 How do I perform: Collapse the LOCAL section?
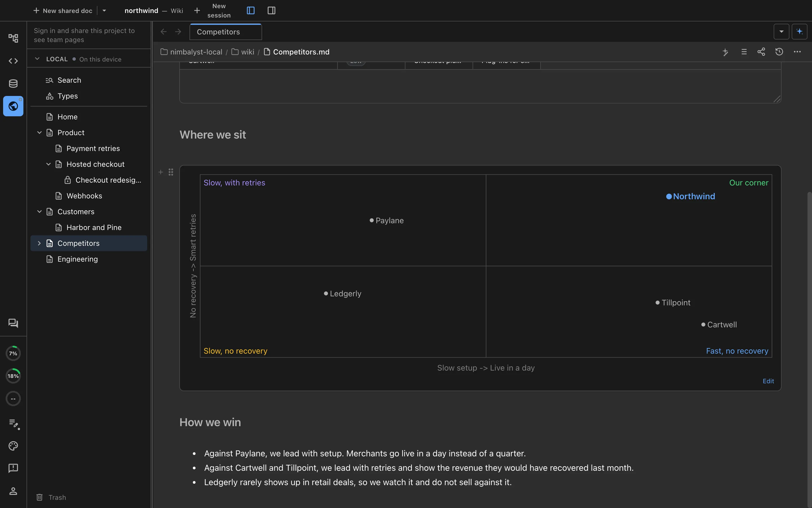pyautogui.click(x=37, y=59)
